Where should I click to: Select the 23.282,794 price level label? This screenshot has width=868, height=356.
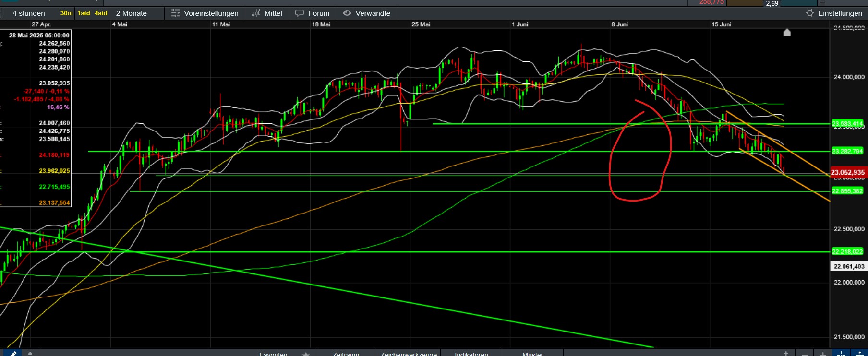(847, 151)
